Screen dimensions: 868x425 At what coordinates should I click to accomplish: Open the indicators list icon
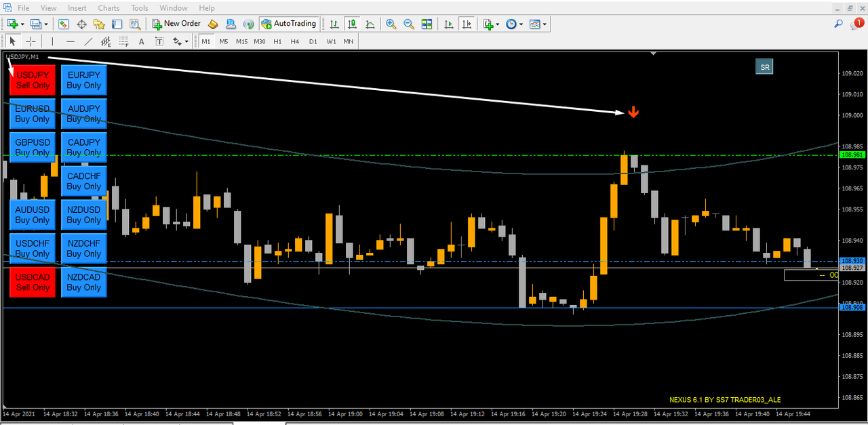pyautogui.click(x=488, y=24)
